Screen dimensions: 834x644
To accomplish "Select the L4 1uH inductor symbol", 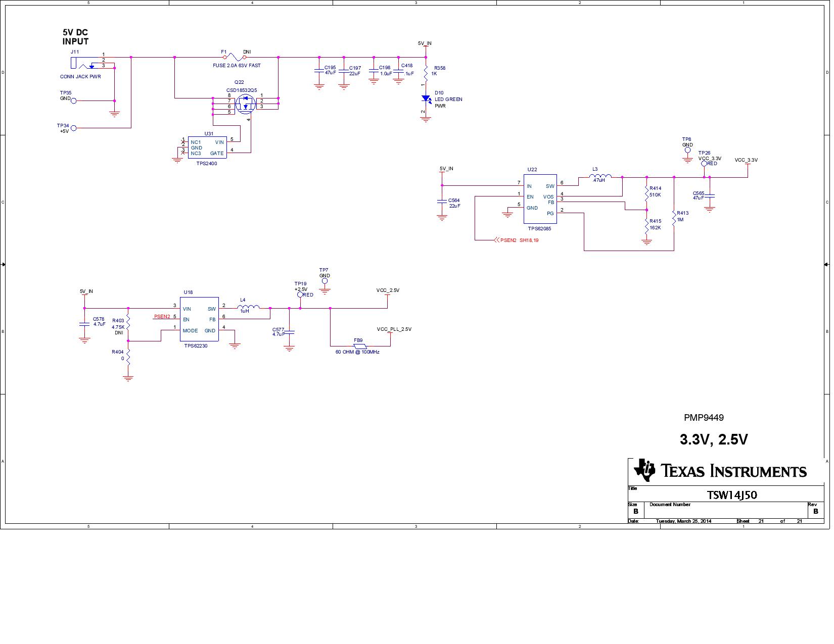I will tap(248, 307).
